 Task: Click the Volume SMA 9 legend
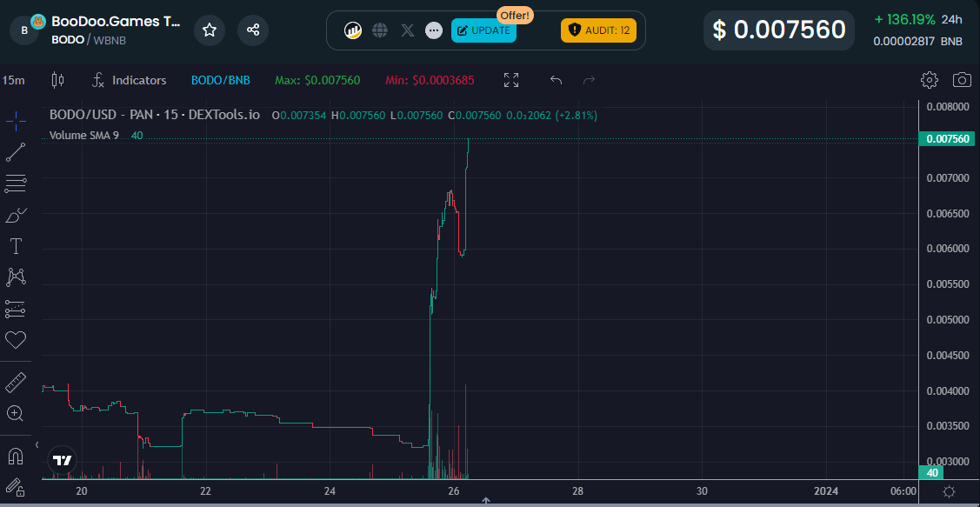83,135
